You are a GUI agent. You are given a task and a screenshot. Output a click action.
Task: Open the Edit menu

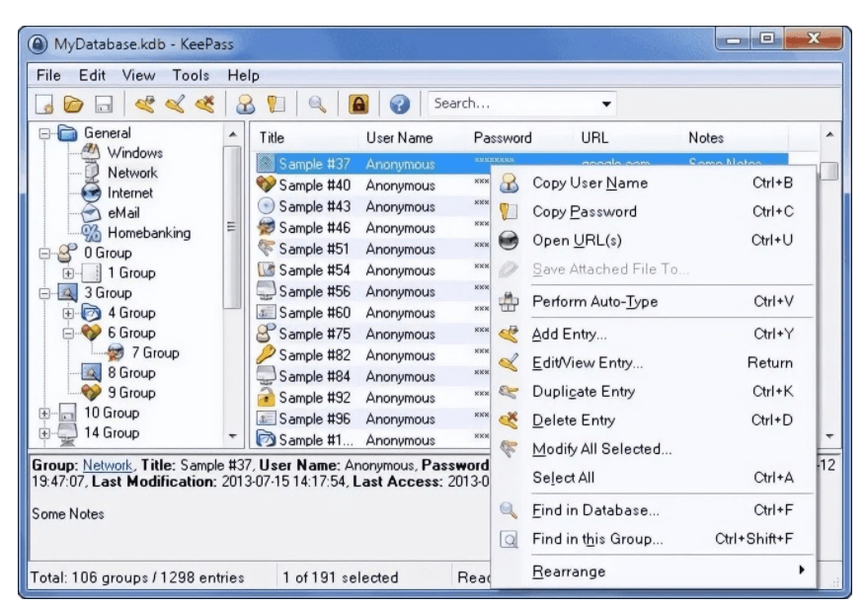(92, 75)
